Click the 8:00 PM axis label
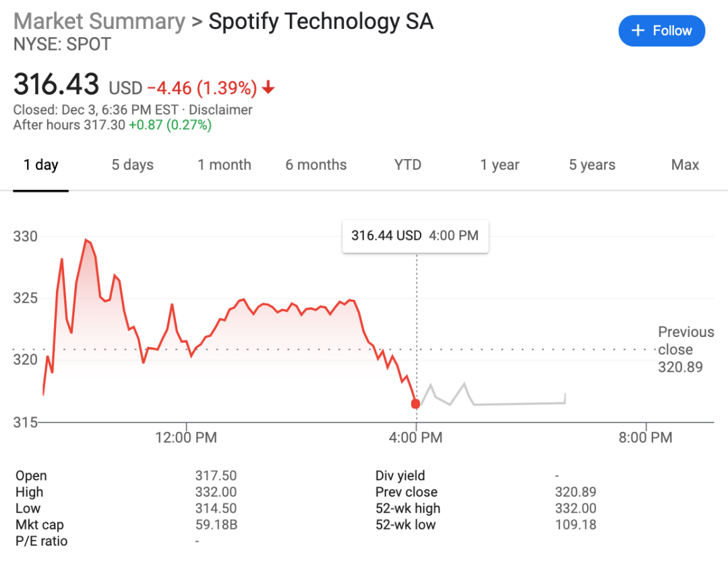This screenshot has width=728, height=562. 645,438
